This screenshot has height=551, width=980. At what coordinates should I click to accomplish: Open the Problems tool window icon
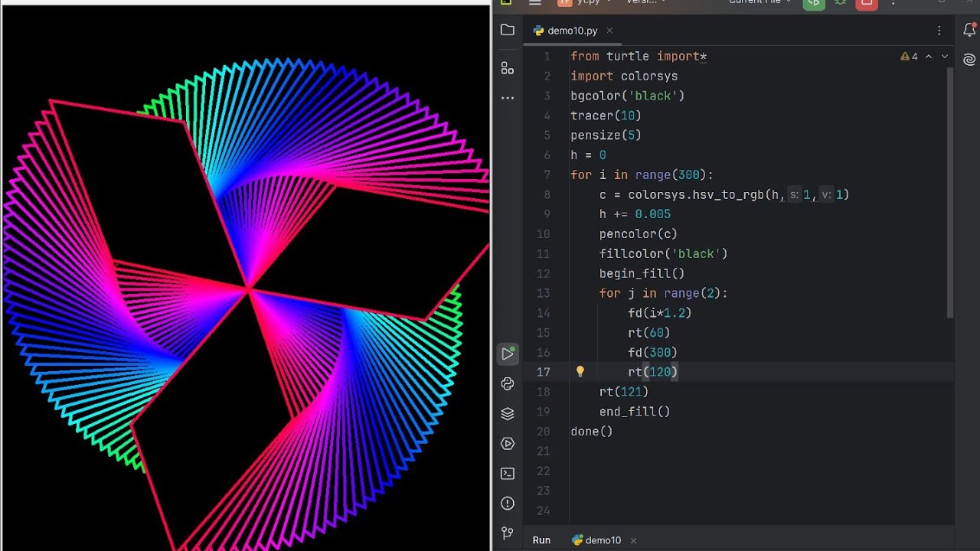507,503
